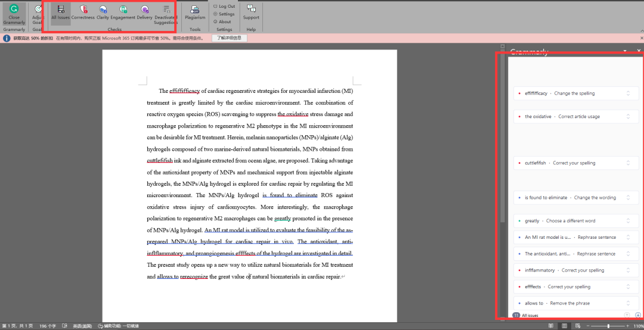The width and height of the screenshot is (644, 330).
Task: Click the blue info icon in notification bar
Action: 7,38
